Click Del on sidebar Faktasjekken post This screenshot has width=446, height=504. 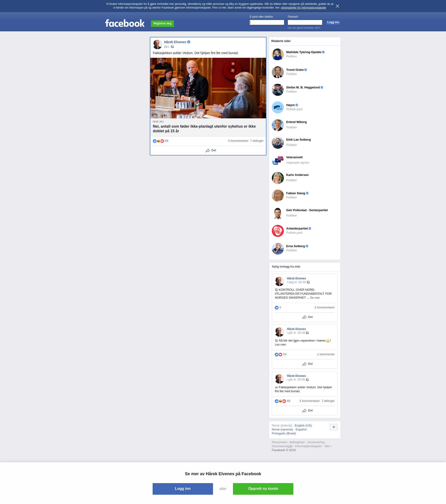307,410
